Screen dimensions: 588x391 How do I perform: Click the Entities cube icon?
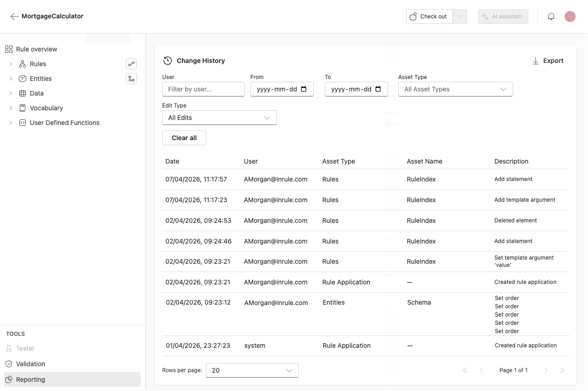pos(23,79)
